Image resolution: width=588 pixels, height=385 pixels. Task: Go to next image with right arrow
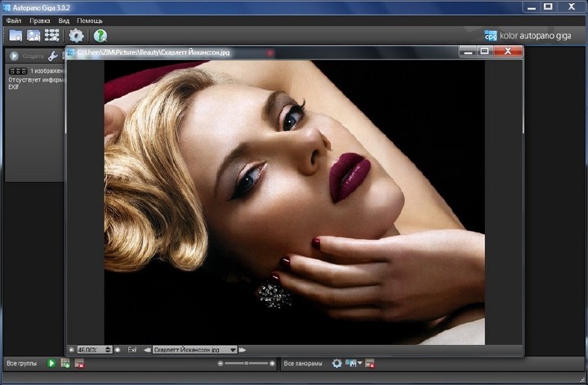pos(244,349)
